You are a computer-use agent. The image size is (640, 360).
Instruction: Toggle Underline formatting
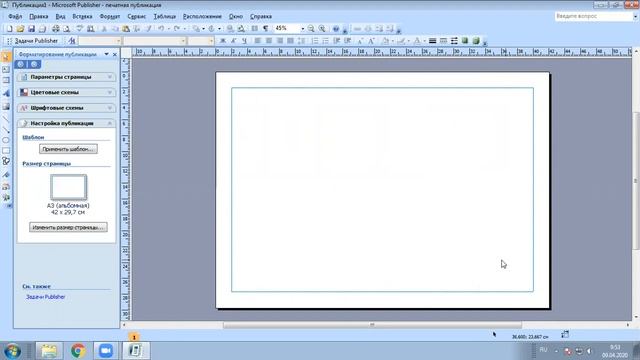coord(244,41)
